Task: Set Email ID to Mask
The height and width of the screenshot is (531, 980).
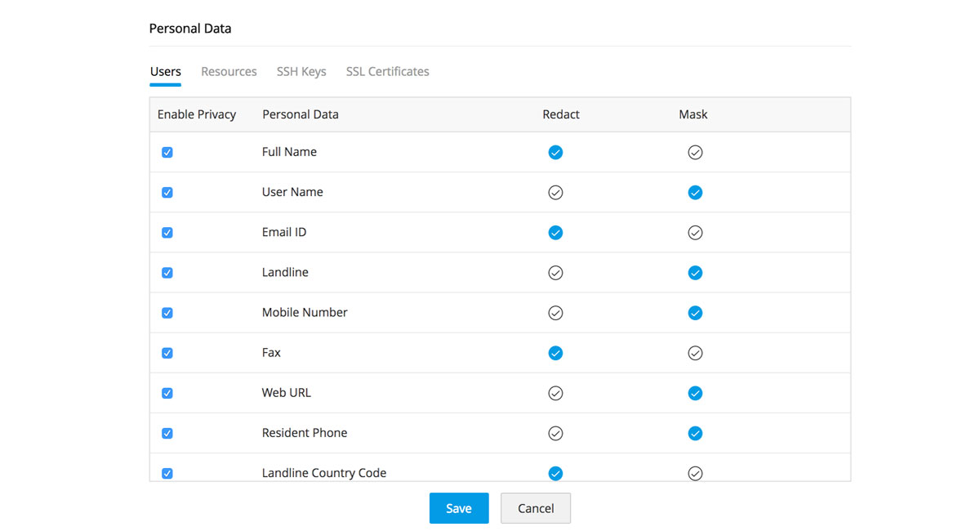Action: click(695, 233)
